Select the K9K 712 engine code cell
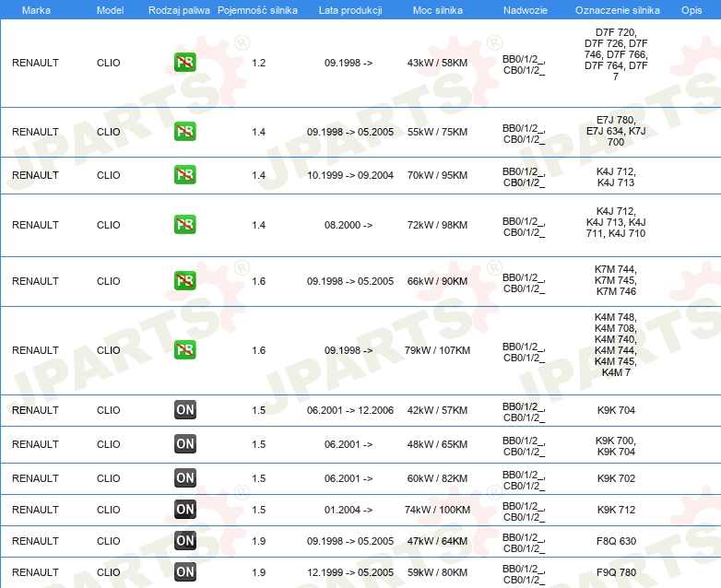The width and height of the screenshot is (721, 588). [x=616, y=510]
